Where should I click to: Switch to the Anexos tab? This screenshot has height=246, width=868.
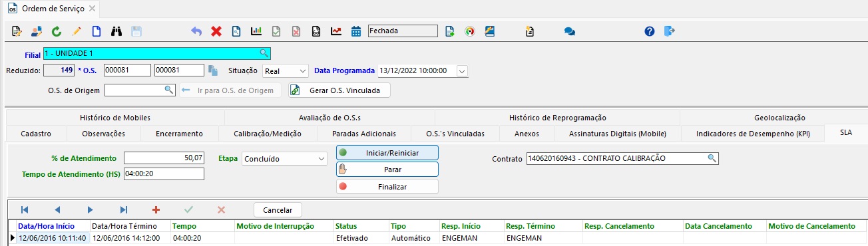tap(527, 134)
